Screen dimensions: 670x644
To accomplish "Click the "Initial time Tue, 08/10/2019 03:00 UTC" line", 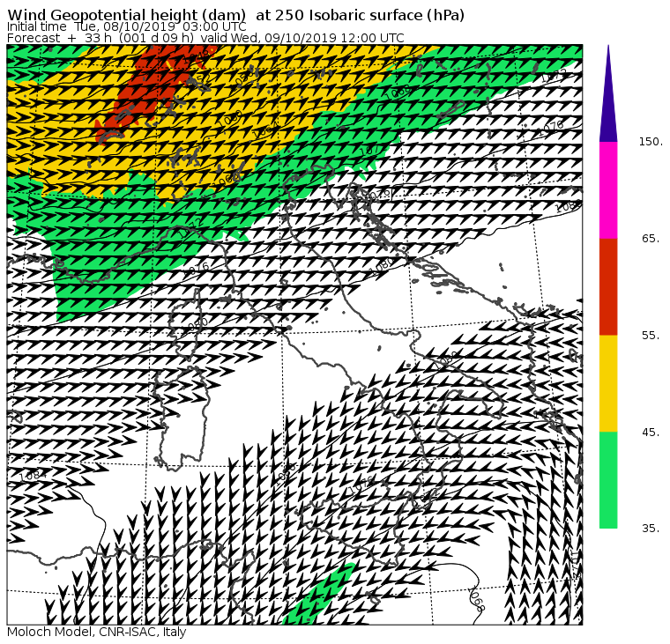I will 126,26.
